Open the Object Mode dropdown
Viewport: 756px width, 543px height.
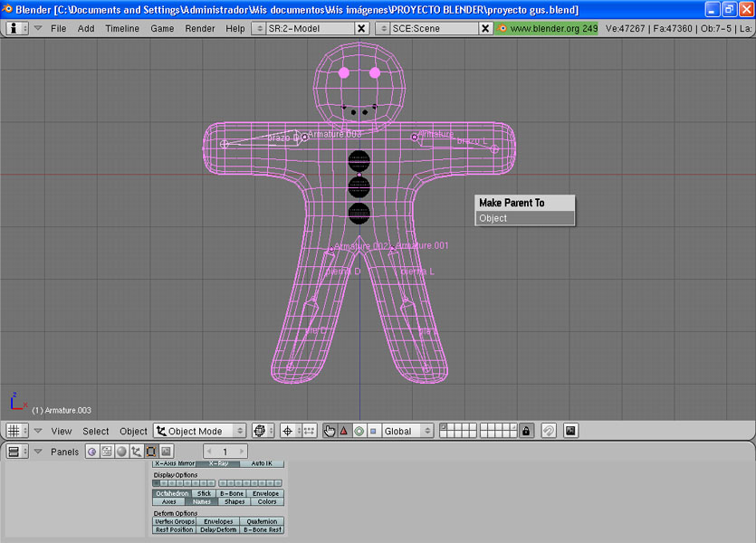(x=200, y=432)
